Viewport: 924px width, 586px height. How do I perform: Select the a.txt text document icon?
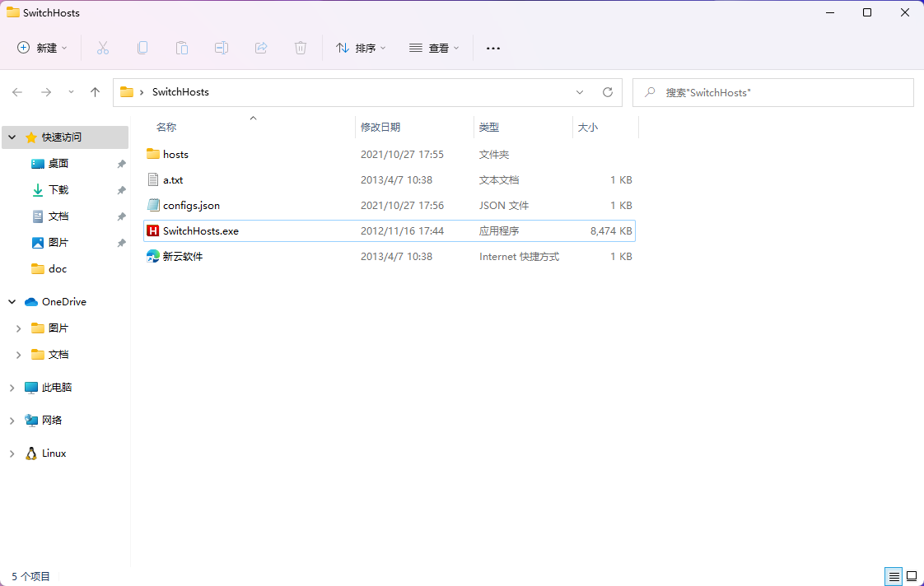click(x=152, y=179)
